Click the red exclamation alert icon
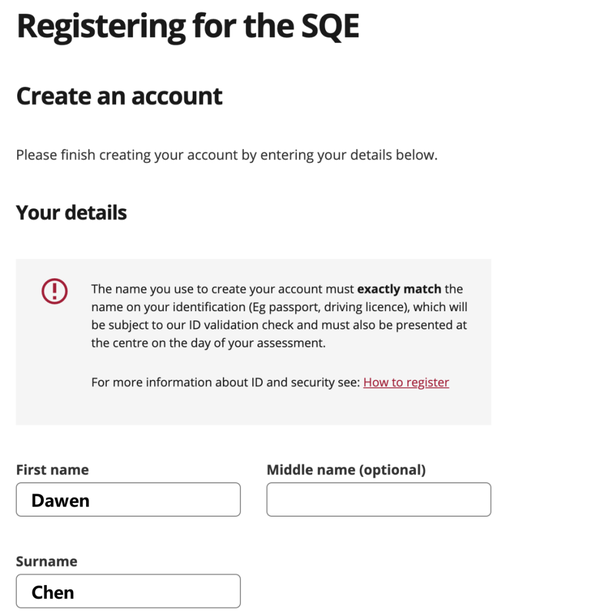 pos(54,290)
